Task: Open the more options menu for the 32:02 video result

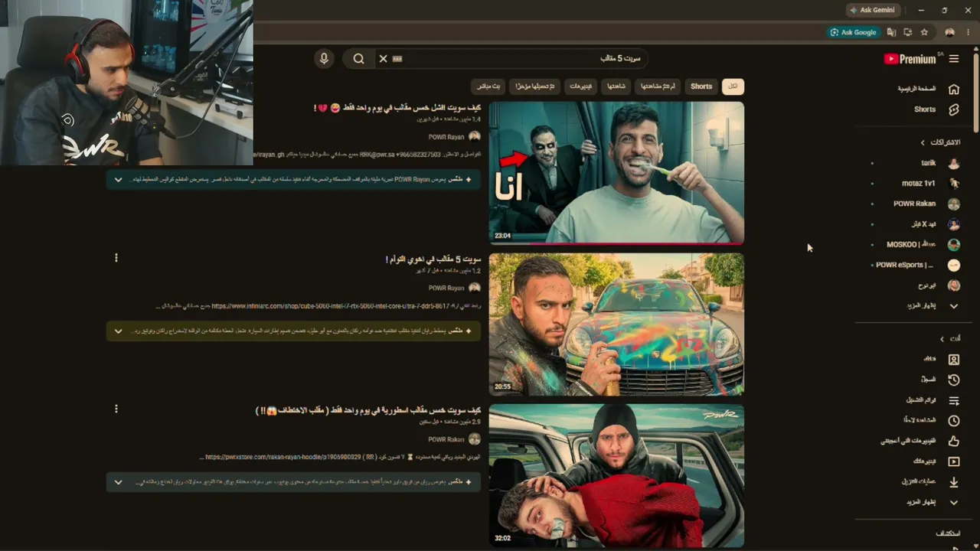Action: click(116, 409)
